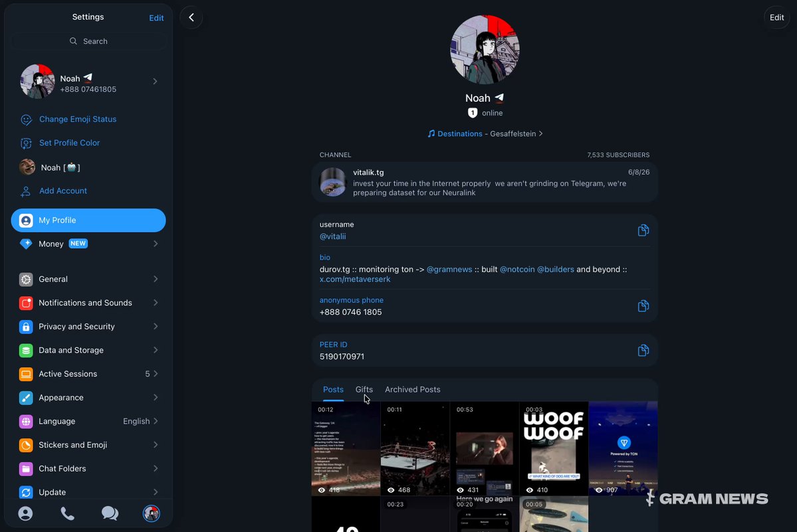Viewport: 797px width, 532px height.
Task: Open the vitalik.tg channel card
Action: 485,182
